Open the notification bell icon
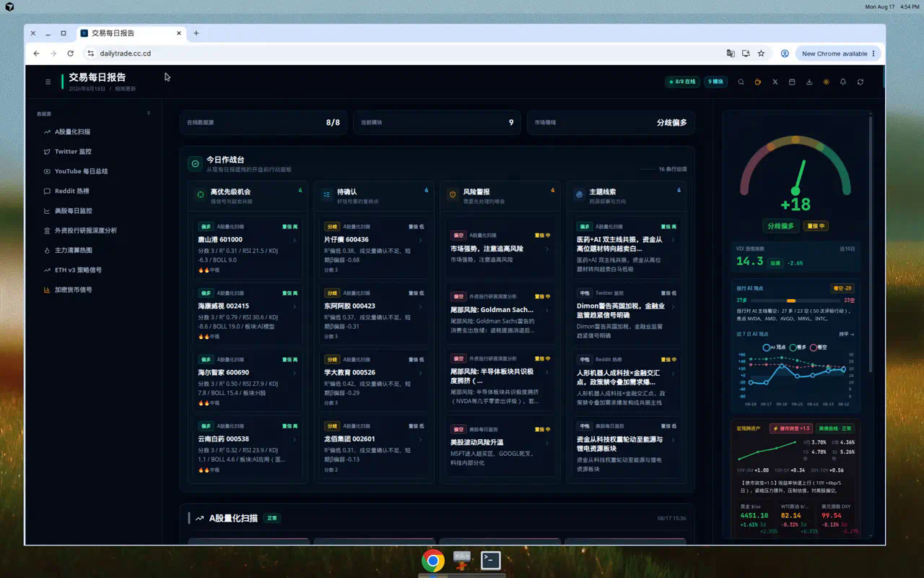Image resolution: width=924 pixels, height=578 pixels. pos(843,82)
